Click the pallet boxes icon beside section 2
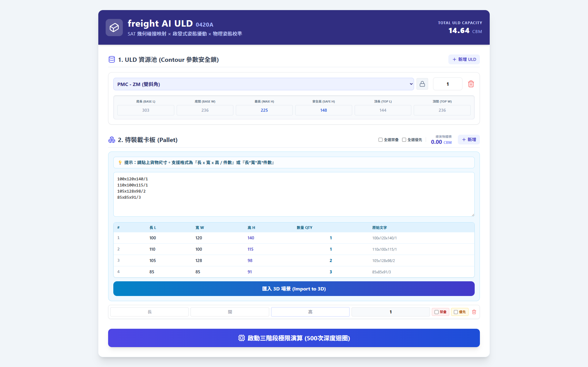Screen dimensions: 588x367 pyautogui.click(x=112, y=140)
